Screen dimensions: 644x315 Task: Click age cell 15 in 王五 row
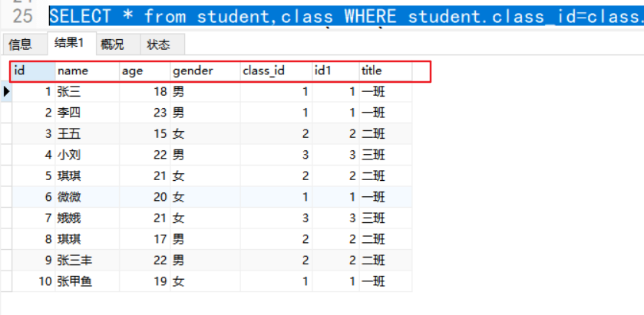[144, 133]
